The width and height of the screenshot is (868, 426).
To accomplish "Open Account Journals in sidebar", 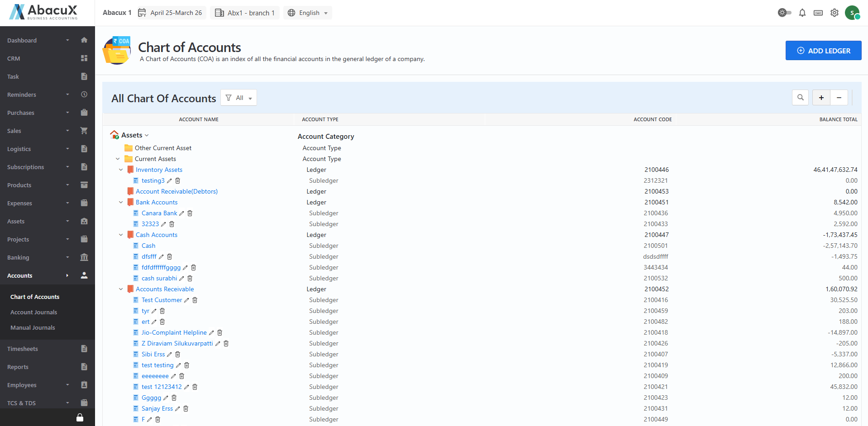I will [33, 312].
